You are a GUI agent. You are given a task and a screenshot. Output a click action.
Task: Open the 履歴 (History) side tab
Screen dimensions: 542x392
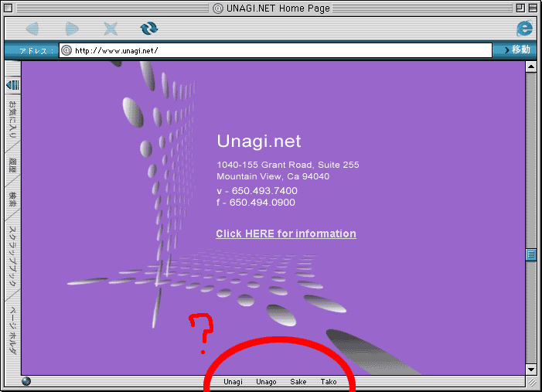(x=12, y=164)
